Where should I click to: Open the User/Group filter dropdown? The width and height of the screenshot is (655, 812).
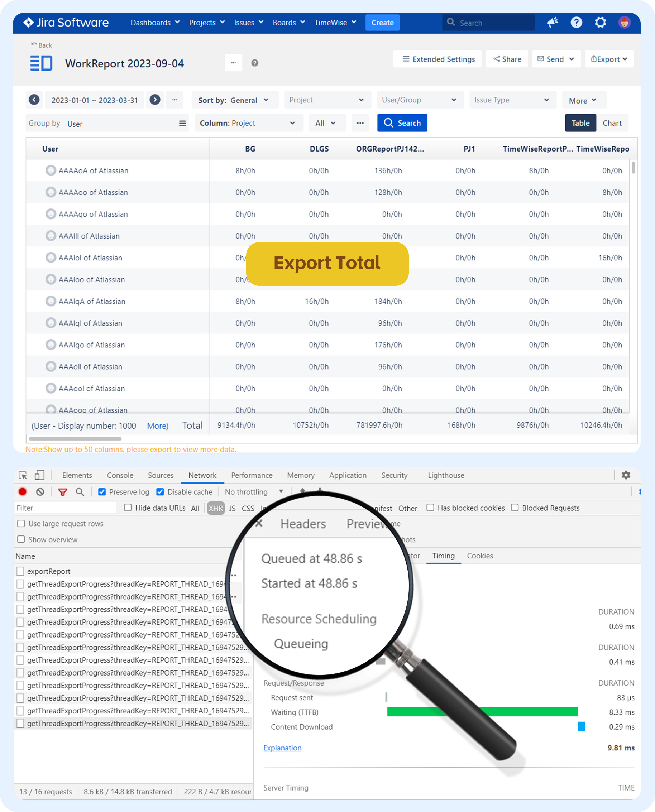point(420,100)
